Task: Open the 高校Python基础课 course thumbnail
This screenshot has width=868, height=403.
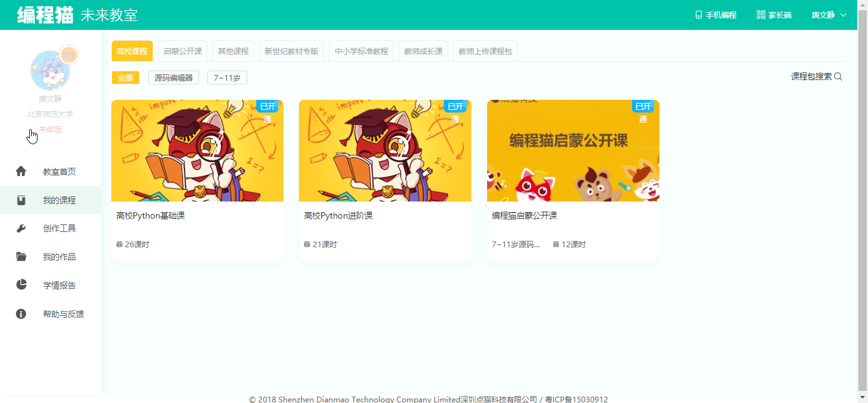Action: (x=197, y=151)
